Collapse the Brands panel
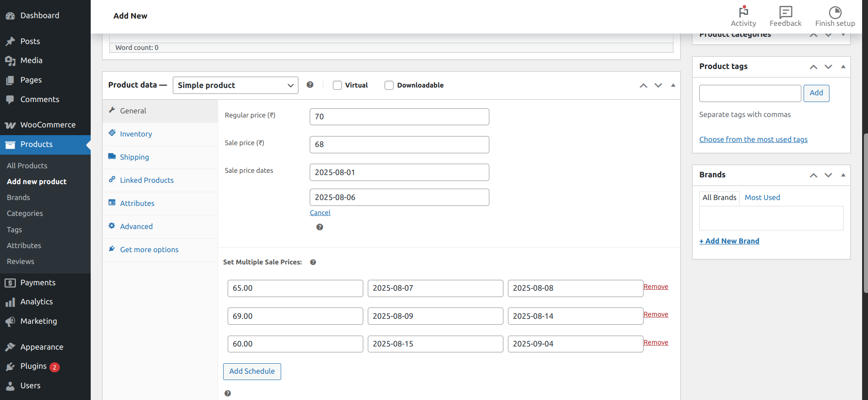The height and width of the screenshot is (400, 868). pos(843,175)
